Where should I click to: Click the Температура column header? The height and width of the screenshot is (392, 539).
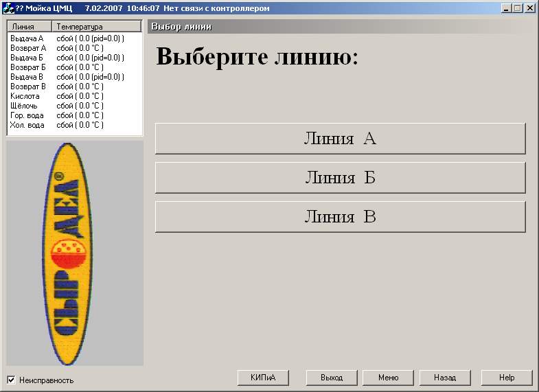point(97,27)
